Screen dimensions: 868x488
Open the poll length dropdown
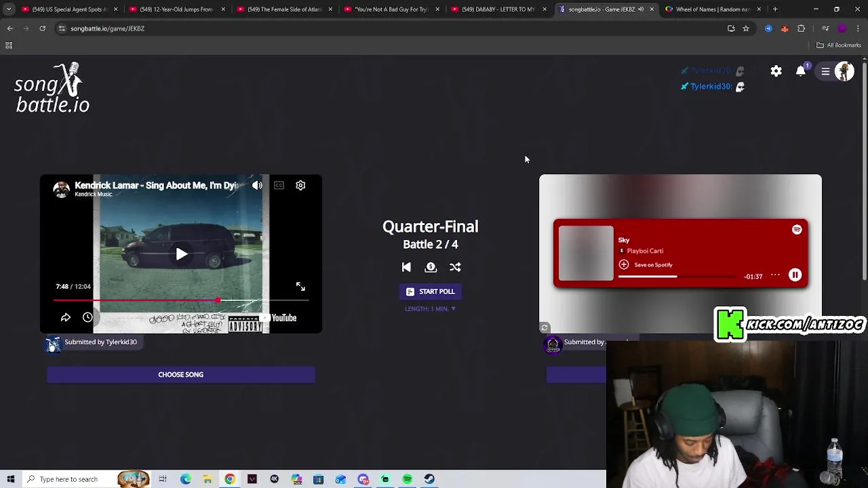coord(431,308)
